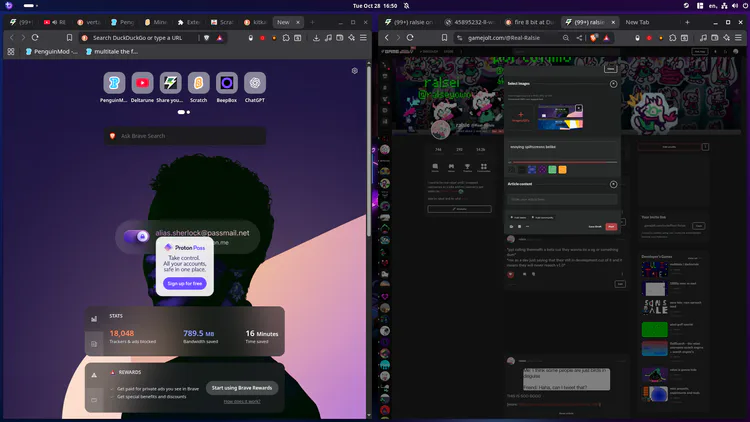Switch to second page of shortcut tiles
This screenshot has height=422, width=750.
click(188, 112)
